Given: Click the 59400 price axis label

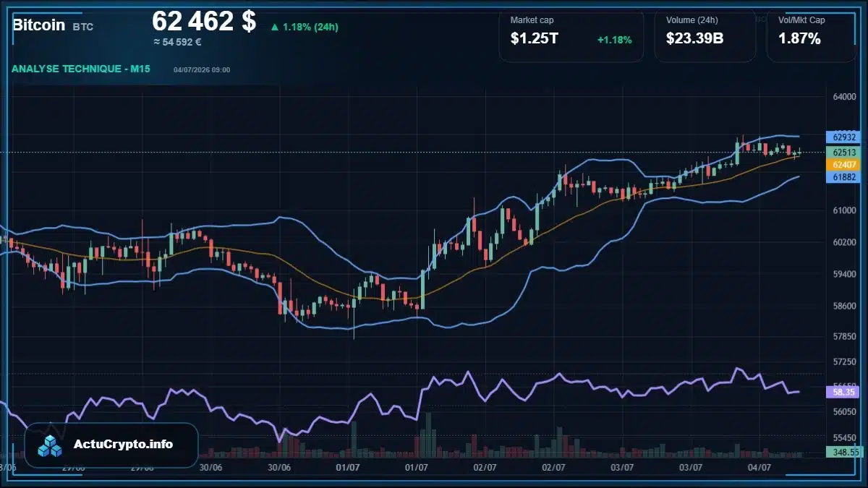Looking at the screenshot, I should [x=844, y=274].
